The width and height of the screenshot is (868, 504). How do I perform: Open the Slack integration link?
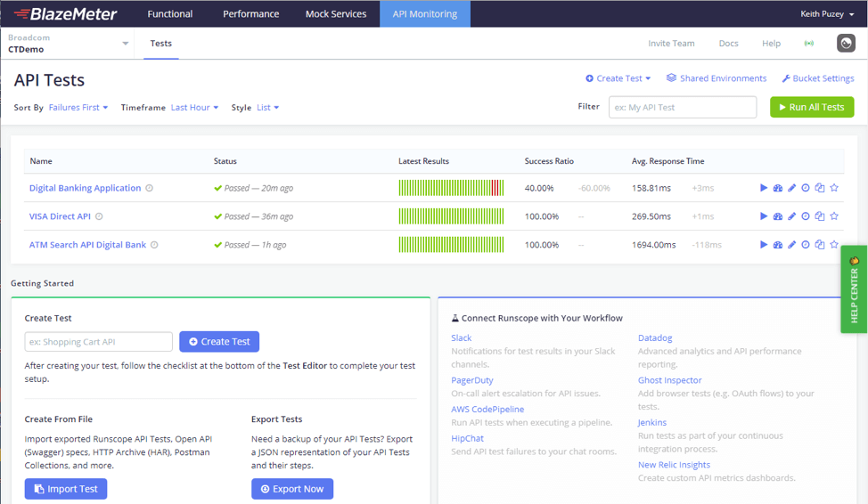point(461,337)
